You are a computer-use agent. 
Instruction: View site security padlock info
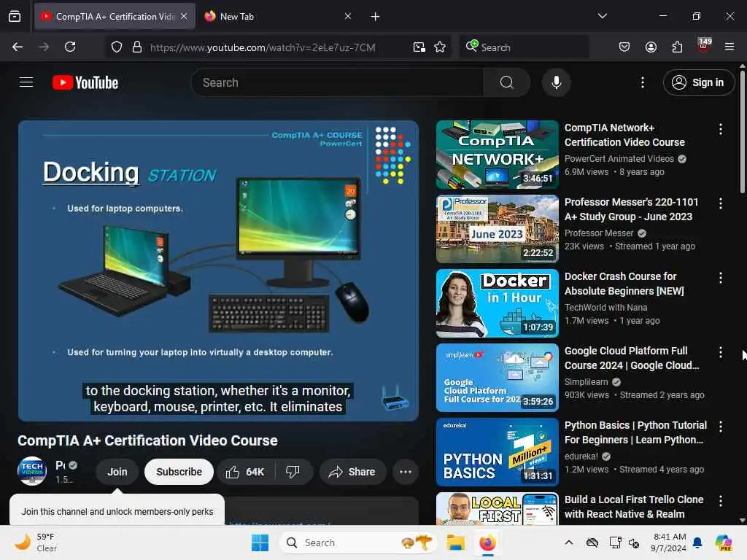tap(136, 47)
